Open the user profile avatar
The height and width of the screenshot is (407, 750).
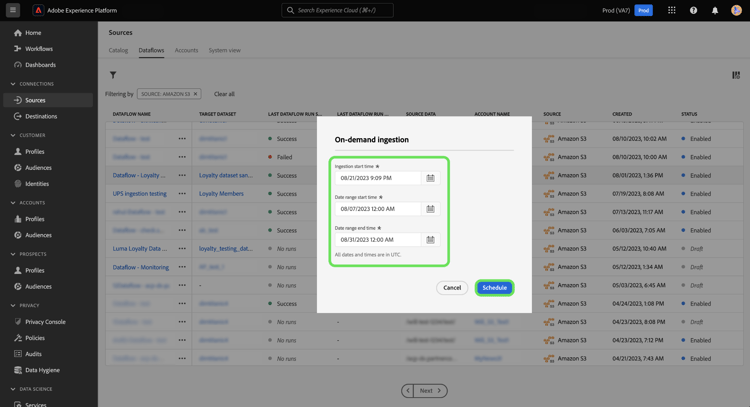coord(736,10)
